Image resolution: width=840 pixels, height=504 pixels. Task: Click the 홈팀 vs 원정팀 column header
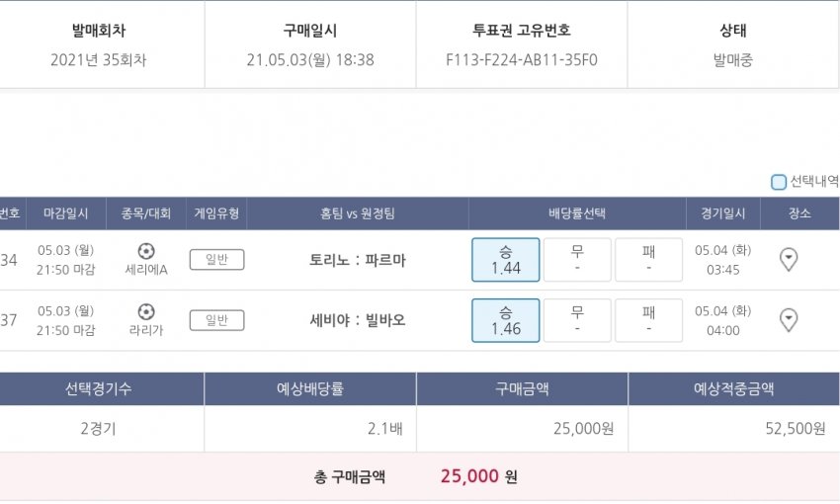[x=358, y=213]
